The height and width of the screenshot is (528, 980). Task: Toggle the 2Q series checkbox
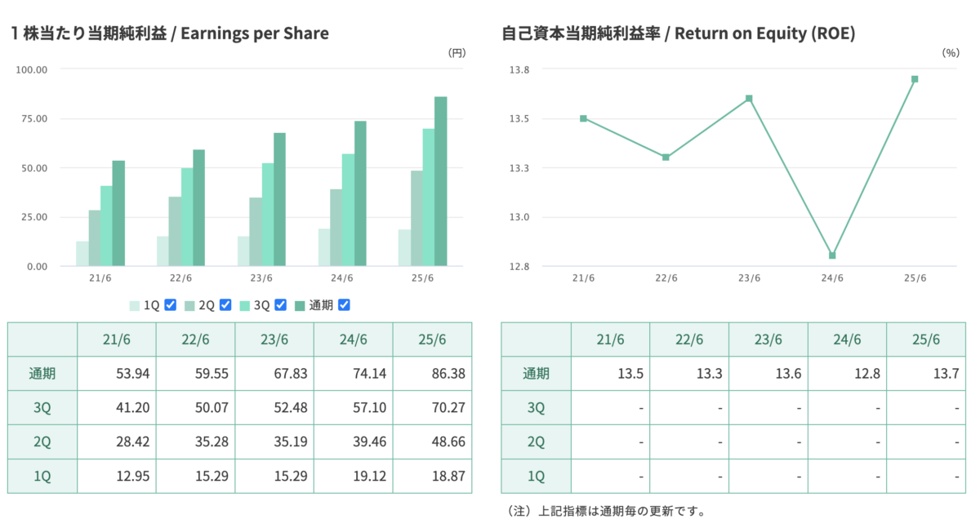point(225,305)
